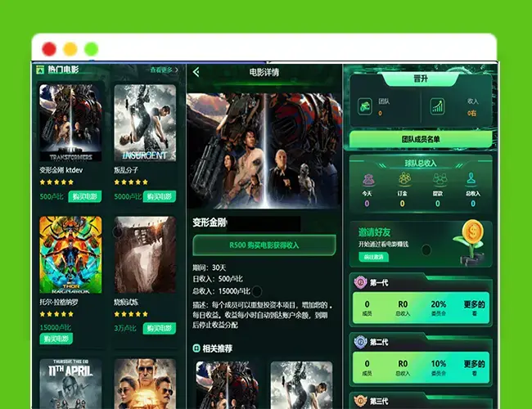Click the 团队 team icon
The image size is (532, 409).
pyautogui.click(x=365, y=107)
